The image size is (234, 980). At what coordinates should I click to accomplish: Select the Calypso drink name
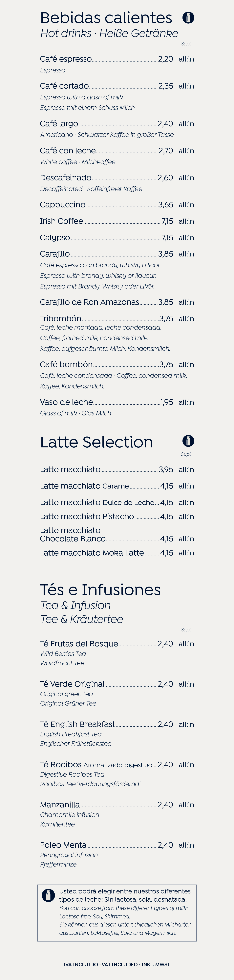[55, 238]
